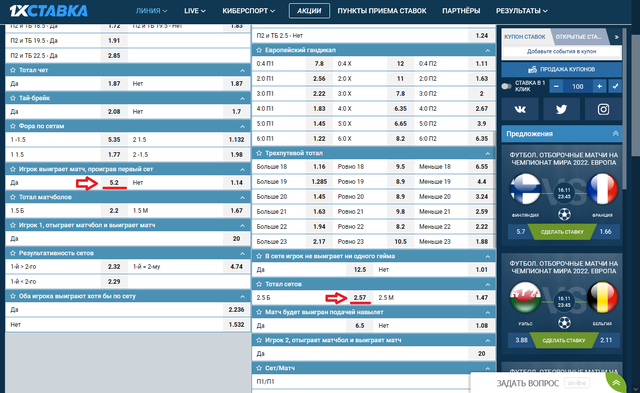Open the ПАРТНЁРЫ menu item
This screenshot has width=640, height=393.
point(461,11)
